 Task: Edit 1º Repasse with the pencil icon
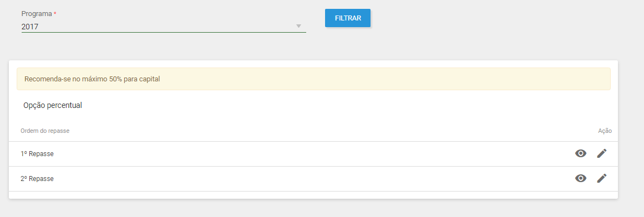point(602,153)
